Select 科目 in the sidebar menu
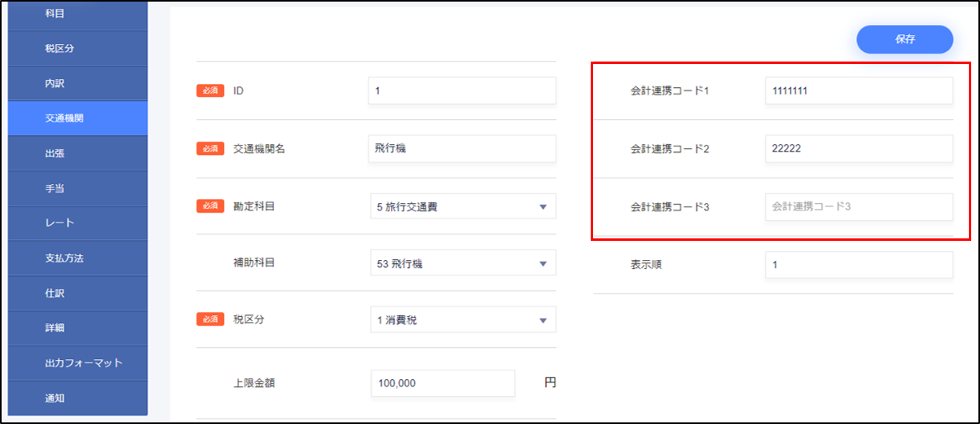Screen dimensions: 980x424 point(78,14)
